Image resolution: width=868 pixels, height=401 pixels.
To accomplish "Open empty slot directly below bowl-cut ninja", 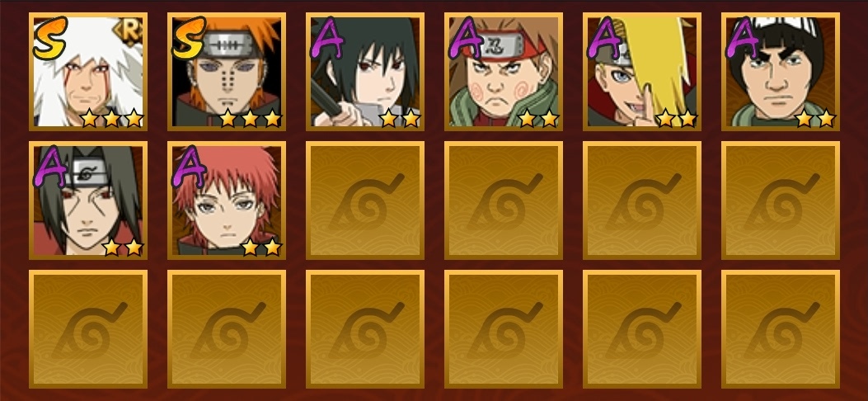I will click(780, 200).
